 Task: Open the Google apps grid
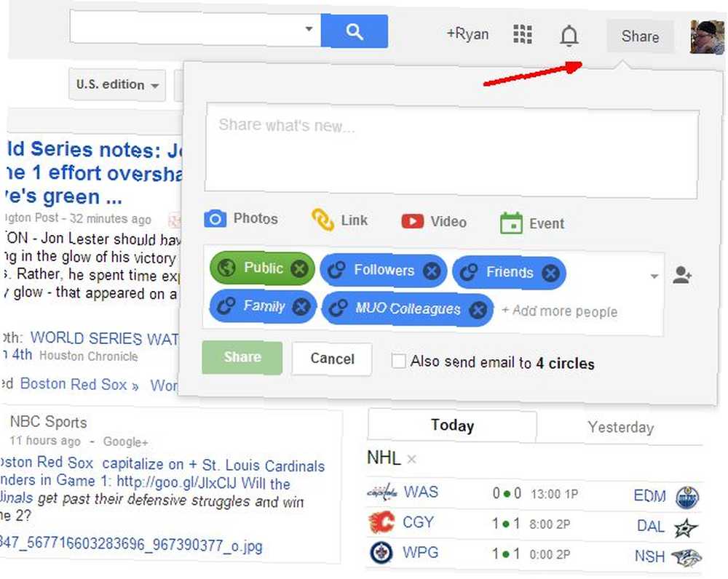pos(522,34)
